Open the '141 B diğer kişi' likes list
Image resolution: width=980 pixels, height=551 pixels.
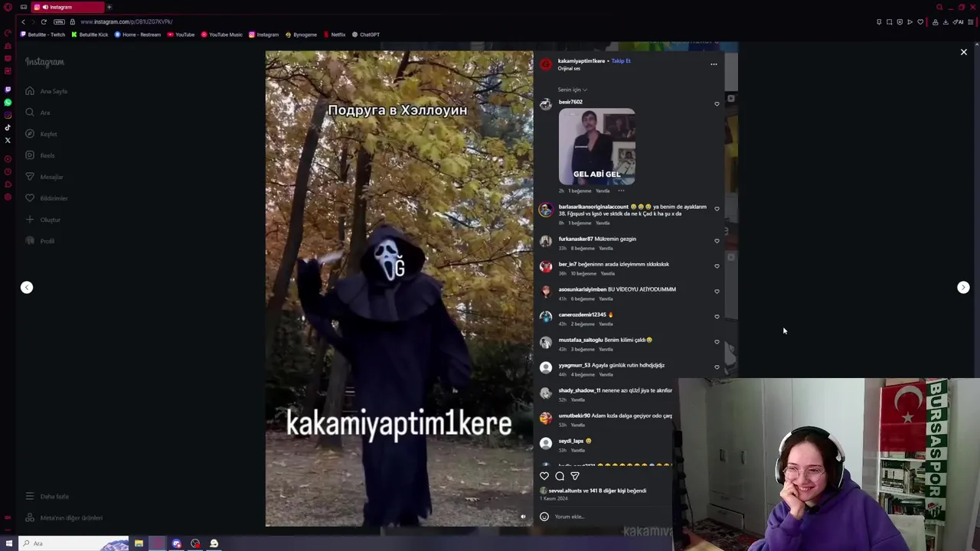[618, 491]
